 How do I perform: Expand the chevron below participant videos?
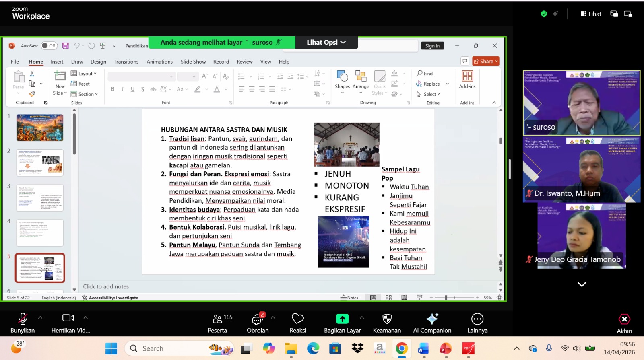point(582,284)
